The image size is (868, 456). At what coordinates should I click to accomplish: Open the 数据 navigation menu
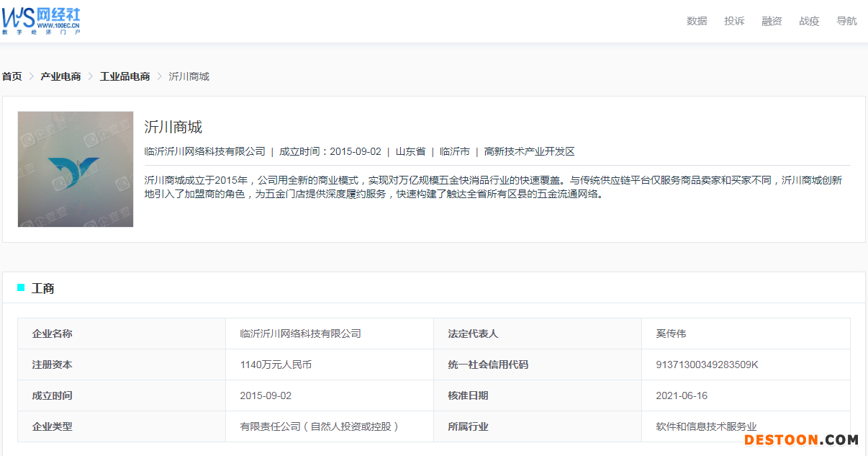(697, 21)
